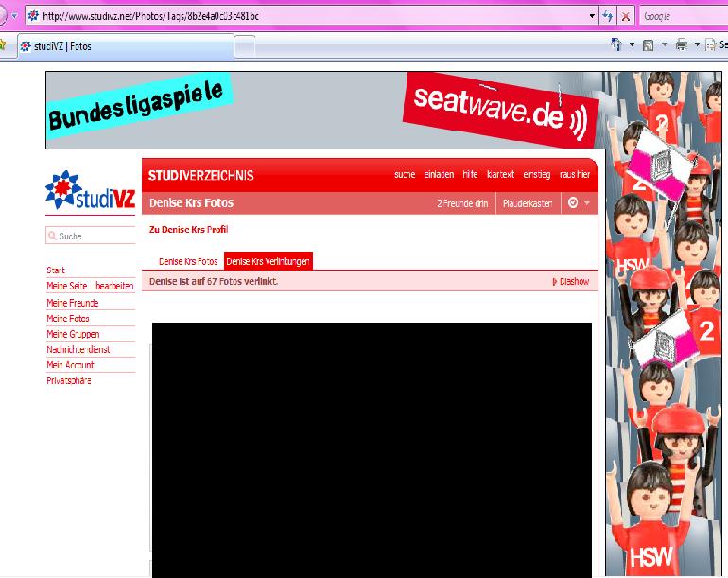This screenshot has width=728, height=578.
Task: Go to Zu Denise Krs Profil link
Action: [188, 229]
